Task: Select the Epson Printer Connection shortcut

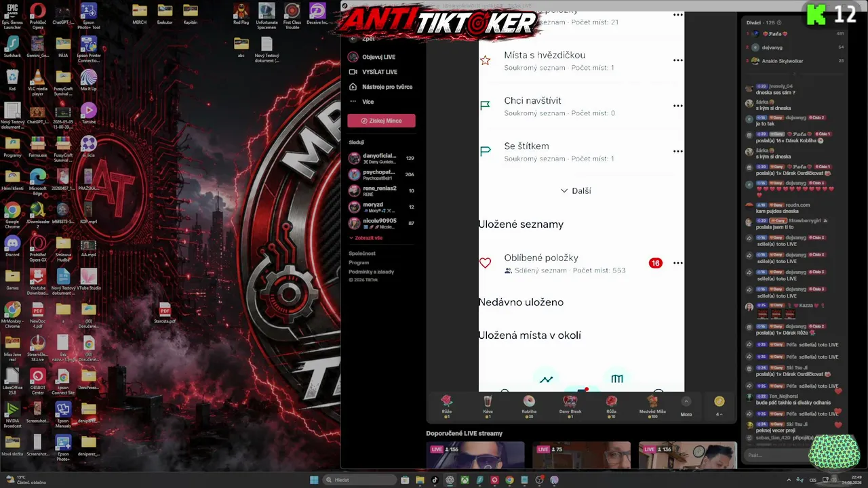Action: click(x=88, y=49)
